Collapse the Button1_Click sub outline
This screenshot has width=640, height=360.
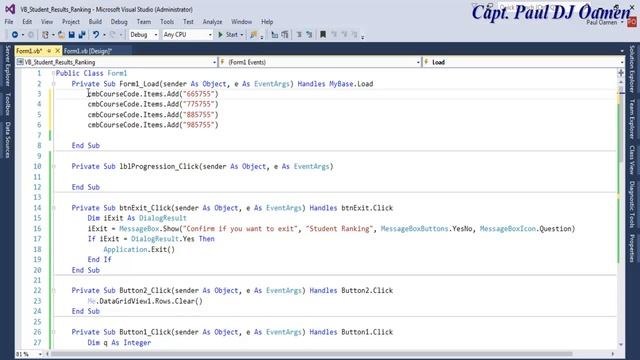53,332
